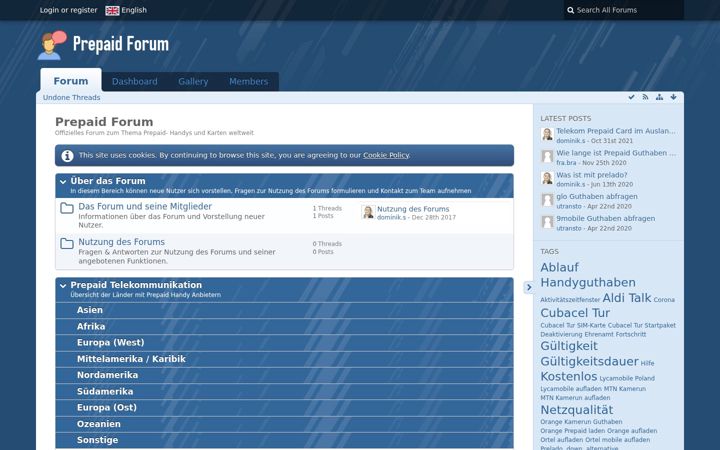Viewport: 720px width, 450px height.
Task: Click folder icon for Das Forum und seine Mitglieder
Action: coord(67,208)
